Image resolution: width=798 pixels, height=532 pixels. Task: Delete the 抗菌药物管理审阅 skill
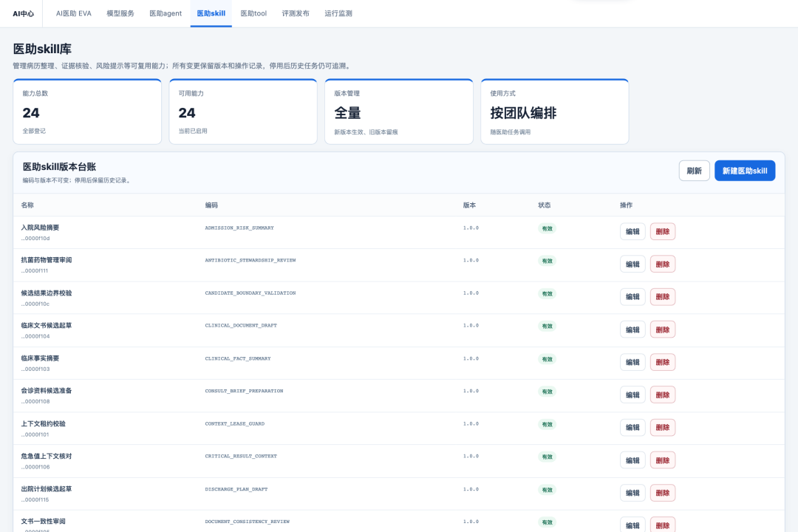click(663, 265)
